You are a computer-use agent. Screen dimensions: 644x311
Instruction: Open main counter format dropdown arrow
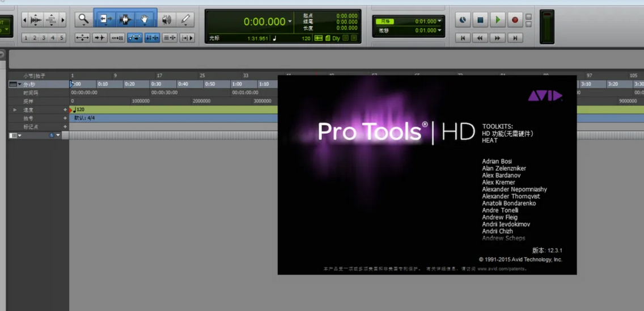point(290,22)
